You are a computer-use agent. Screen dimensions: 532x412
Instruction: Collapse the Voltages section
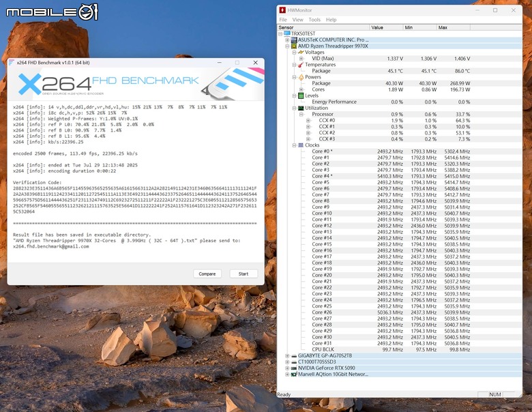tap(294, 53)
